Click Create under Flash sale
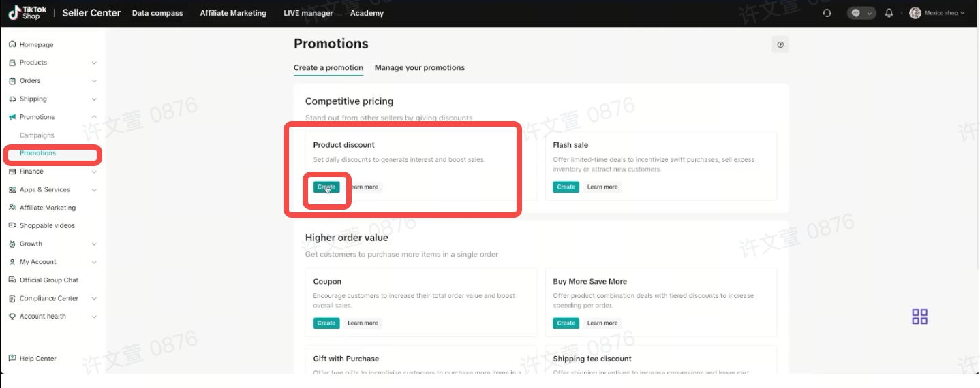The height and width of the screenshot is (388, 980). [566, 187]
